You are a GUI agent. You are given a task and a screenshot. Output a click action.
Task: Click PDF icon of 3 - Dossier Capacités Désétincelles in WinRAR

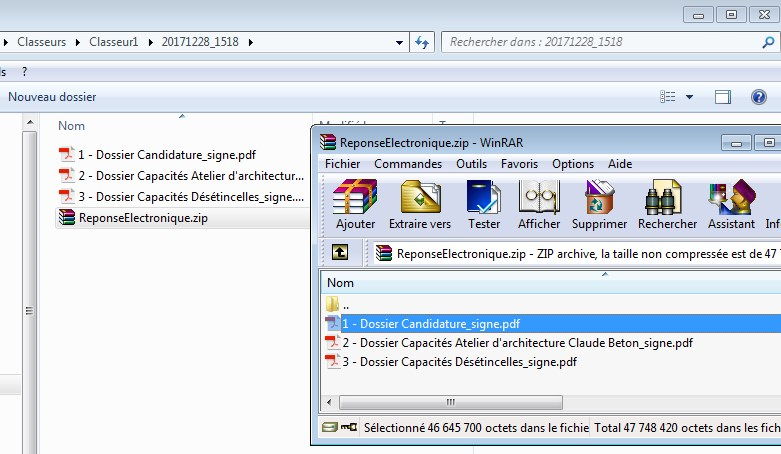(332, 361)
